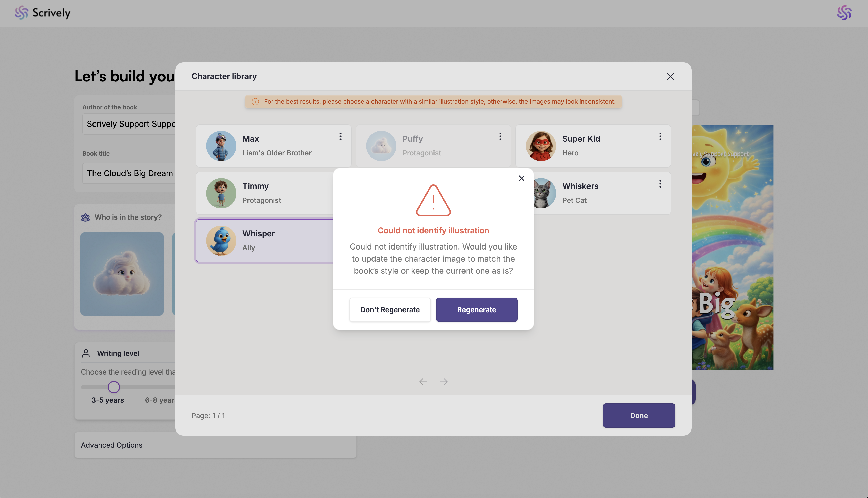Close the Character library dialog
868x498 pixels.
670,76
